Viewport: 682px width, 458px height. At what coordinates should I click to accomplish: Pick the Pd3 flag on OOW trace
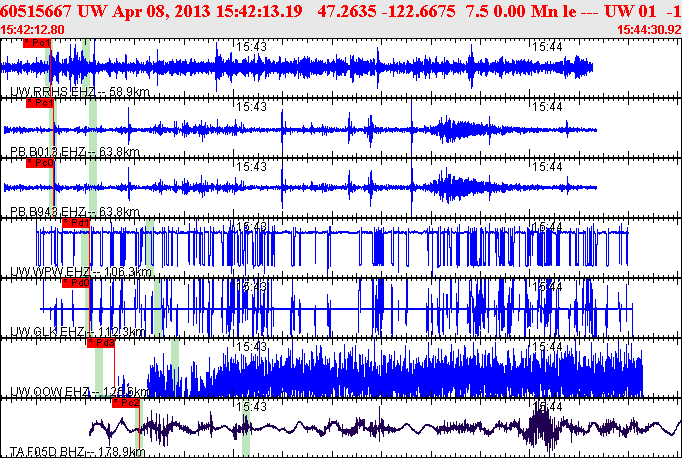pyautogui.click(x=101, y=343)
